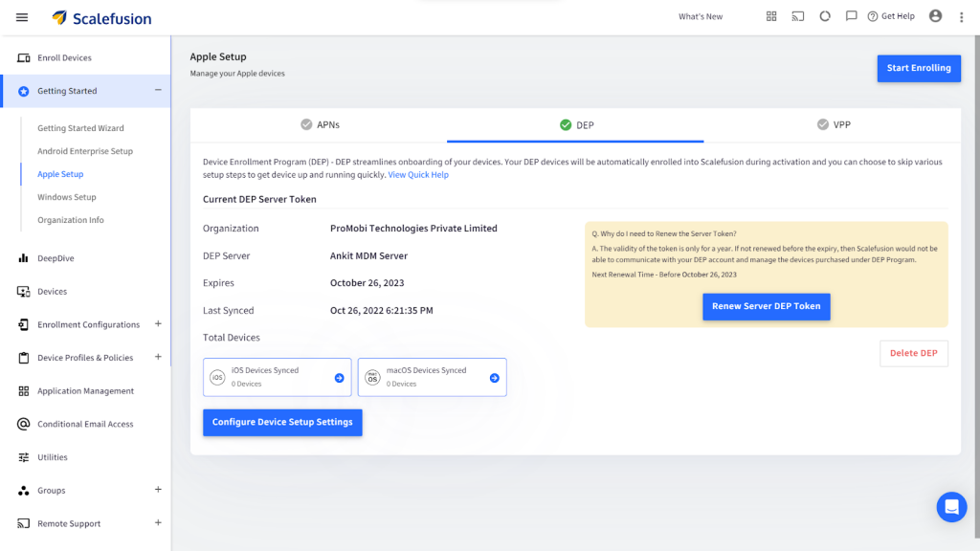
Task: Switch to the APNs tab
Action: (x=320, y=124)
